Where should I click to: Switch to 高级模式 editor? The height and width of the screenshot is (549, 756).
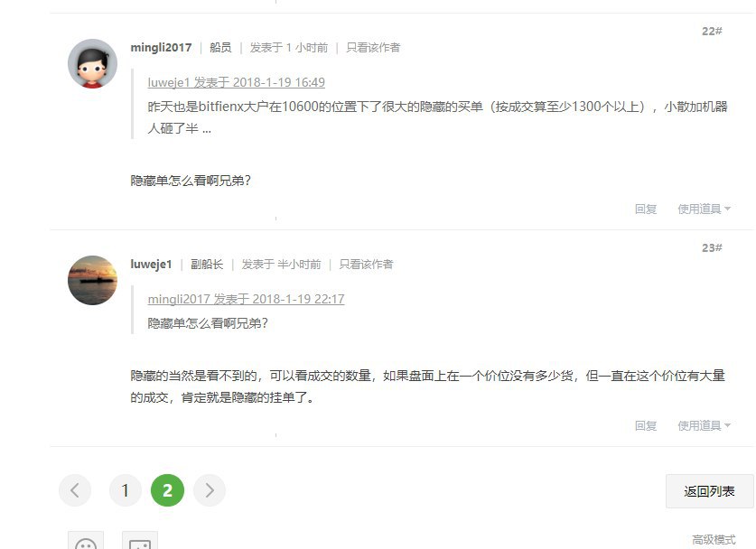point(714,539)
